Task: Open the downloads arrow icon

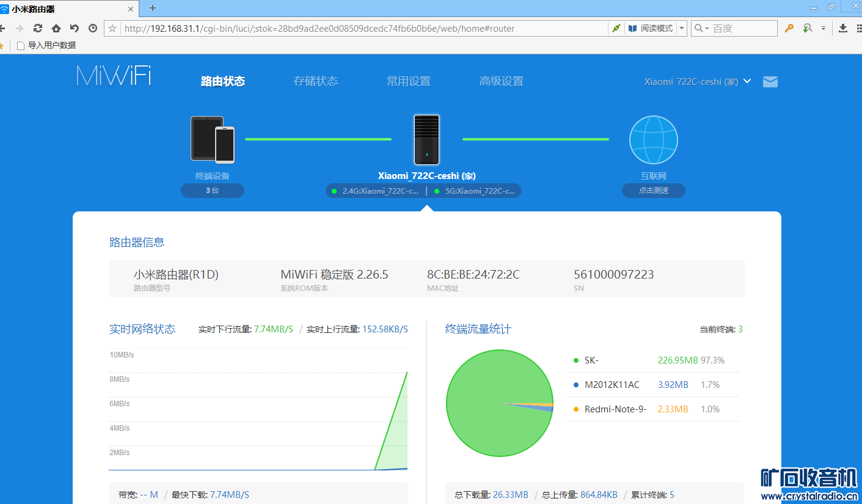Action: point(843,28)
